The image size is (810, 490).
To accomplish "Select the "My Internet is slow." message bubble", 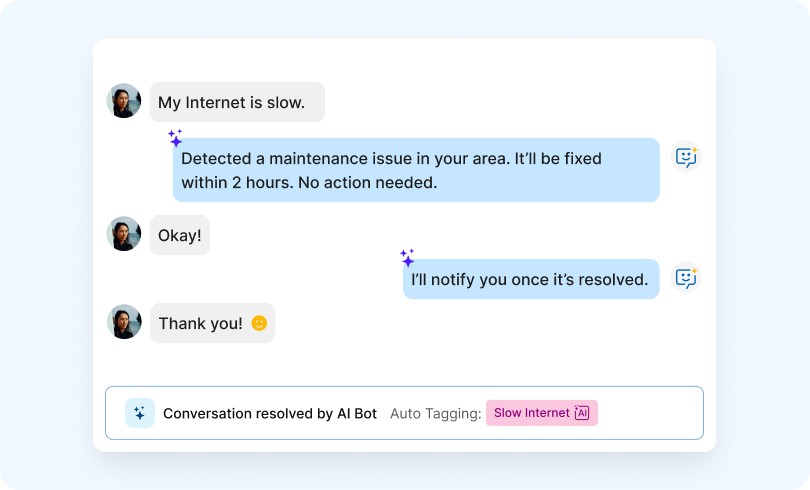I will (x=237, y=102).
